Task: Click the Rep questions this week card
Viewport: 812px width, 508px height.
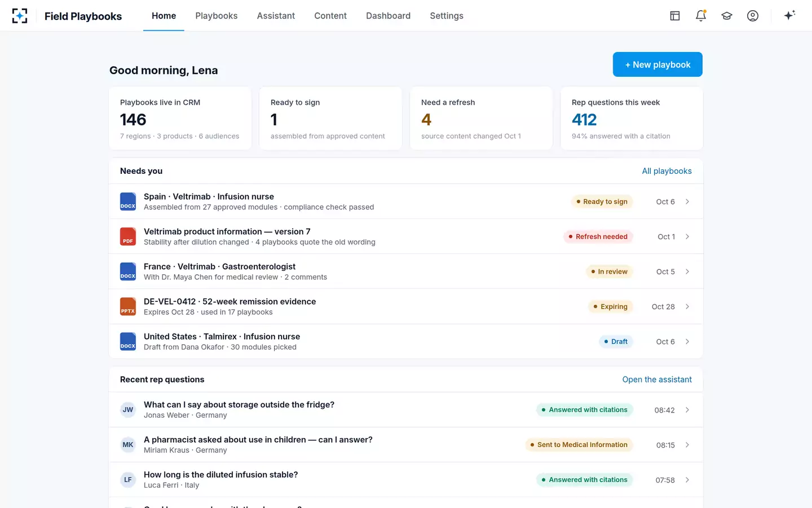Action: 632,119
